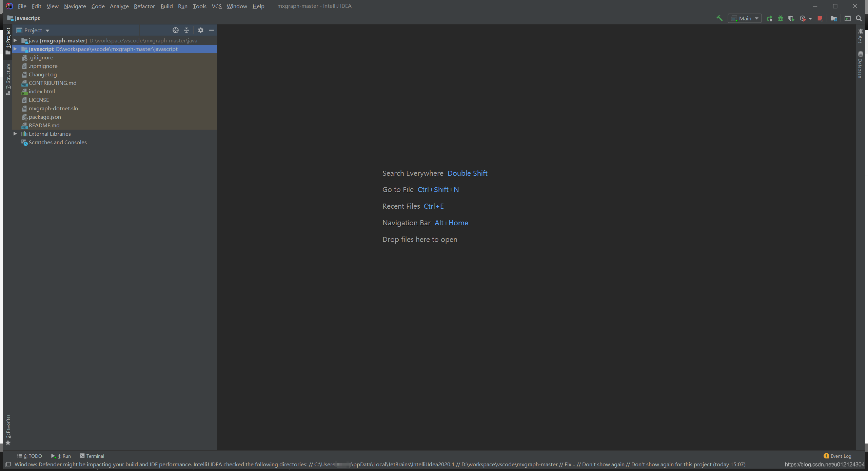Open the Terminal tab at bottom

click(92, 456)
